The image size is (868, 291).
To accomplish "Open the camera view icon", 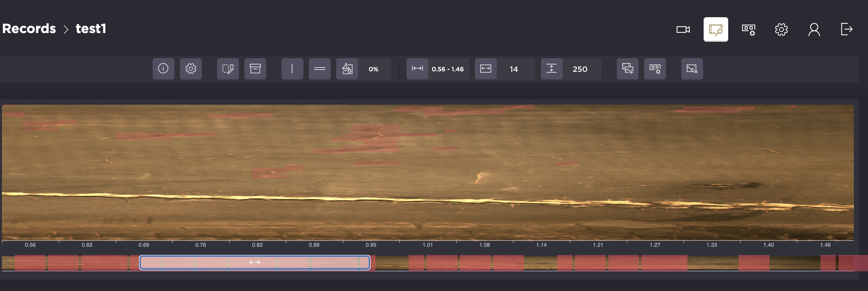I will [x=683, y=30].
